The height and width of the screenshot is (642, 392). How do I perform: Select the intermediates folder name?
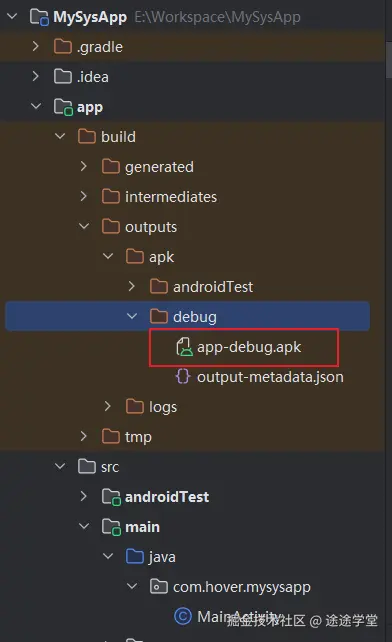coord(171,197)
